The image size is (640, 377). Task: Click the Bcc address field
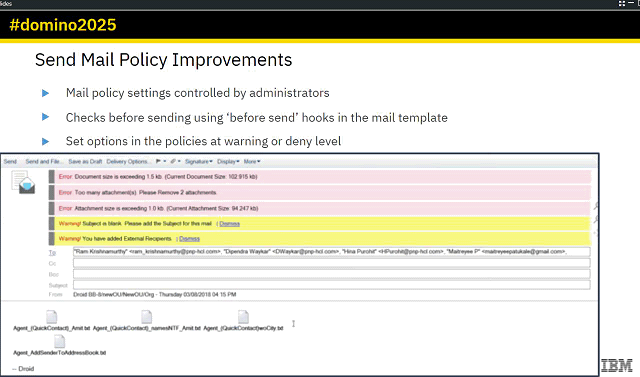point(331,274)
